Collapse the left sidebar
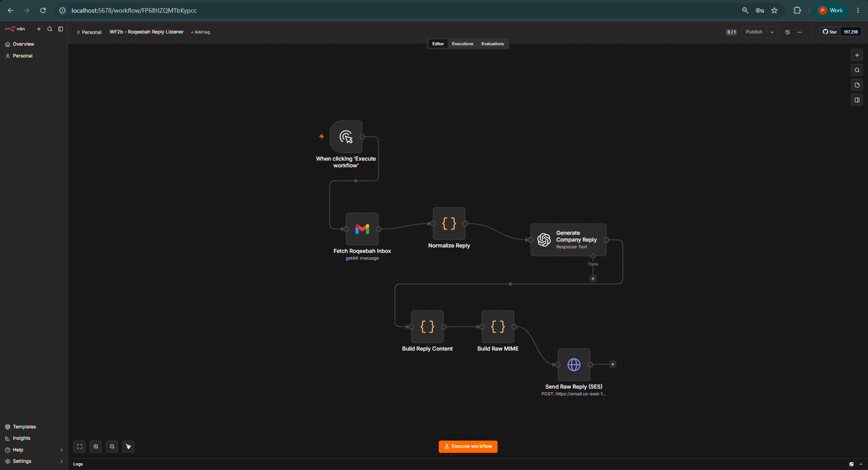Image resolution: width=868 pixels, height=470 pixels. pyautogui.click(x=61, y=29)
